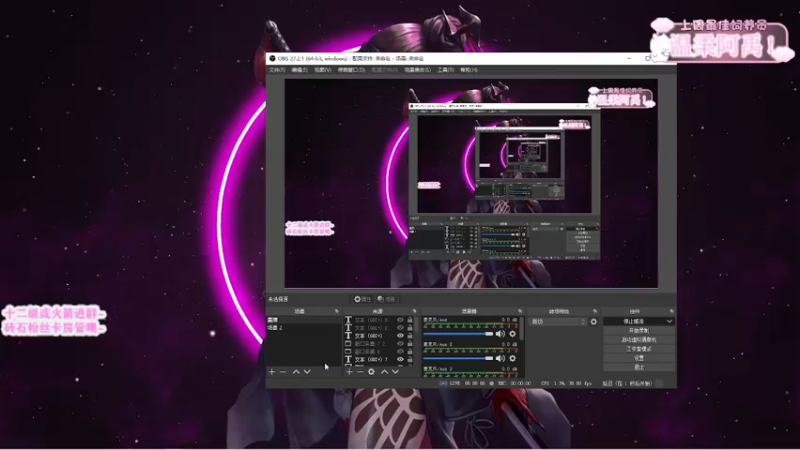The width and height of the screenshot is (800, 450).
Task: Open the 视图(V) menu
Action: [x=322, y=70]
